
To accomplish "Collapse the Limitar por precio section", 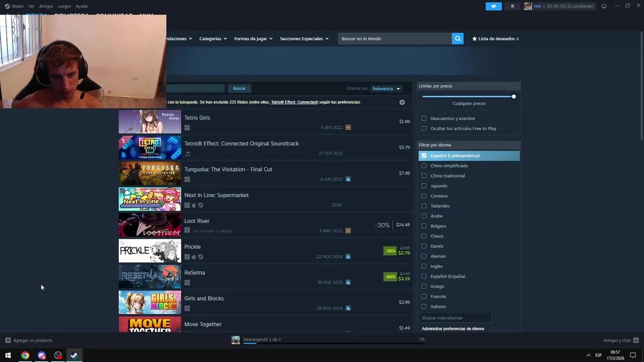I will coord(469,86).
